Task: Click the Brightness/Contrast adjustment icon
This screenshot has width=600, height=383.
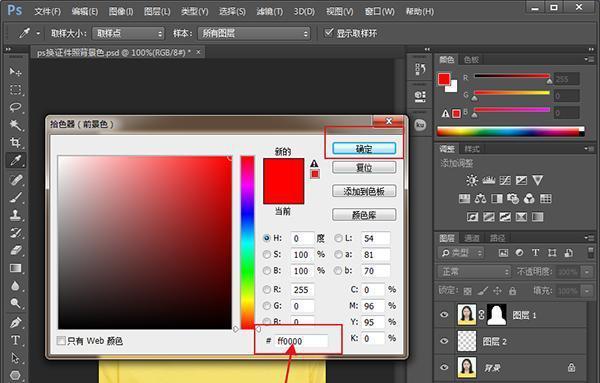Action: [471, 180]
